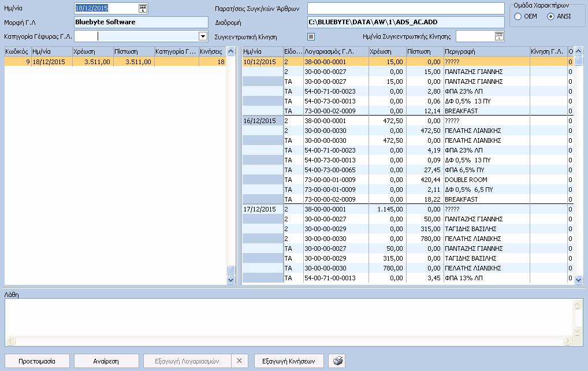Click right arrow of Λάθη horizontal scrollbar
Image resolution: width=588 pixels, height=371 pixels.
[x=567, y=341]
